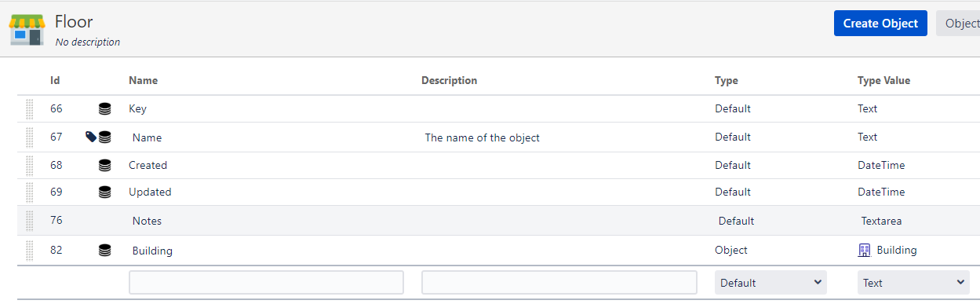Click the Floor object type shop icon

pos(27,29)
